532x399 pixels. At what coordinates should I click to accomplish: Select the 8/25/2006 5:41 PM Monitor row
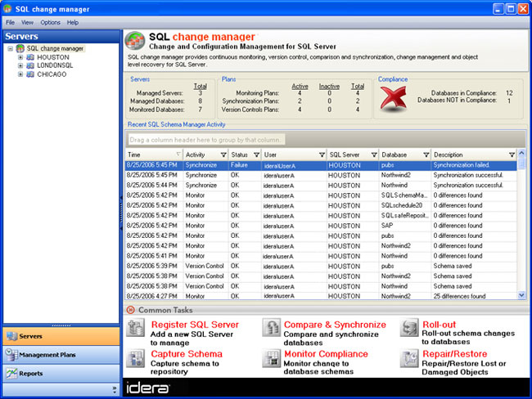[321, 256]
